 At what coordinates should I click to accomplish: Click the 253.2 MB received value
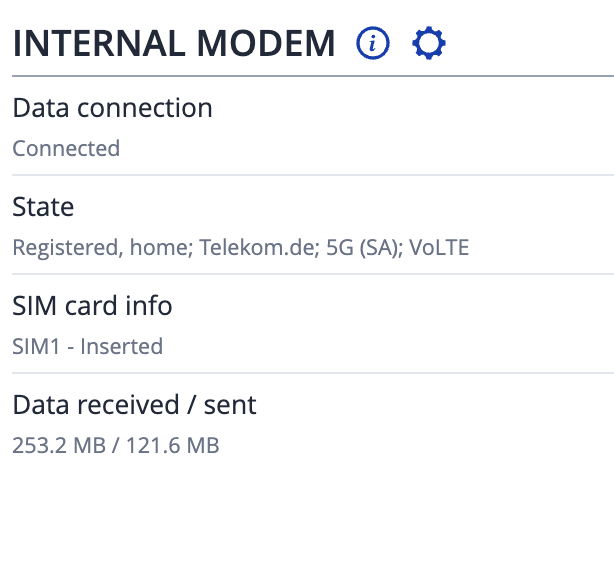(58, 446)
